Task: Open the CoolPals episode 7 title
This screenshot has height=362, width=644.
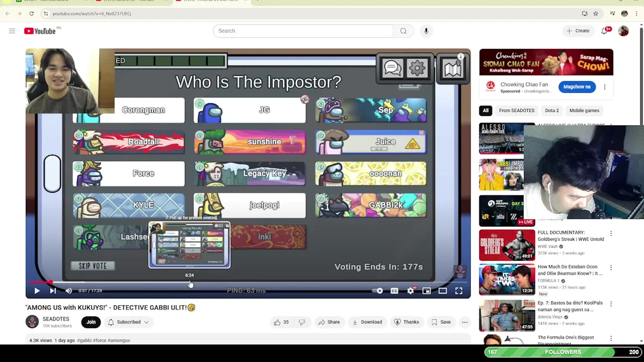Action: pos(570,306)
